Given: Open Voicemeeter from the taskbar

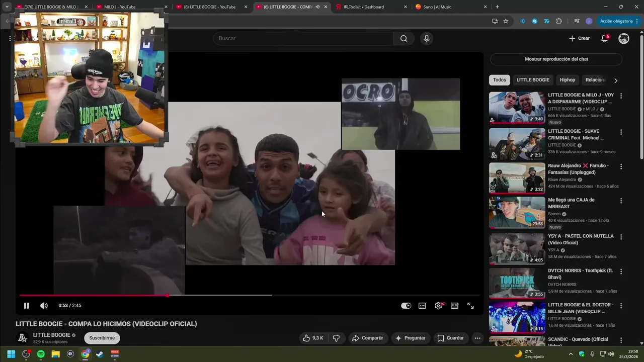Looking at the screenshot, I should (115, 354).
